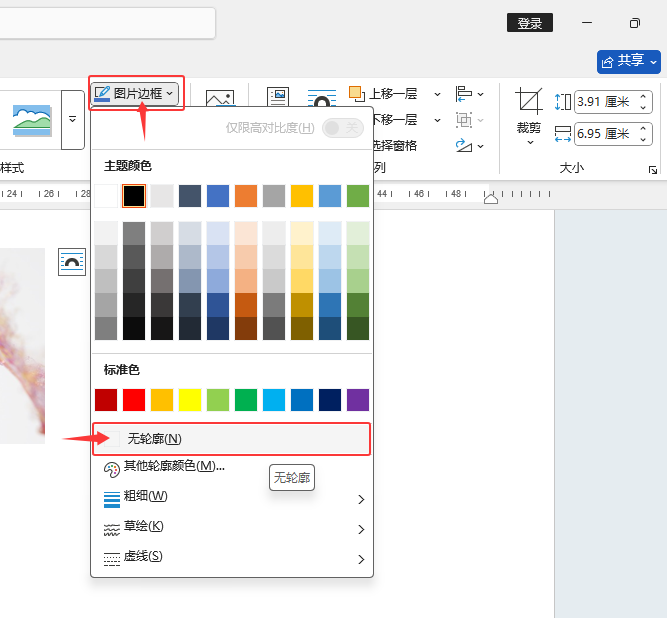This screenshot has width=667, height=618.
Task: Choose the dark red standard color
Action: [x=106, y=400]
